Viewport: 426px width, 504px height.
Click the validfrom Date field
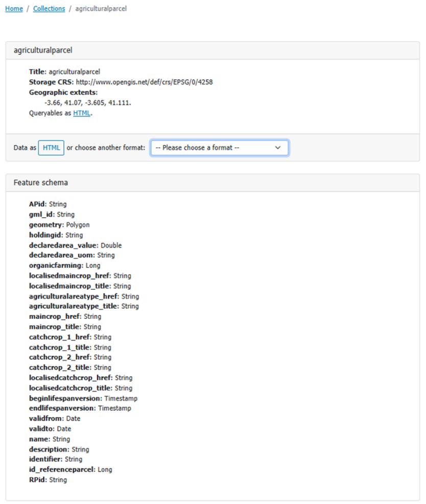pyautogui.click(x=55, y=419)
